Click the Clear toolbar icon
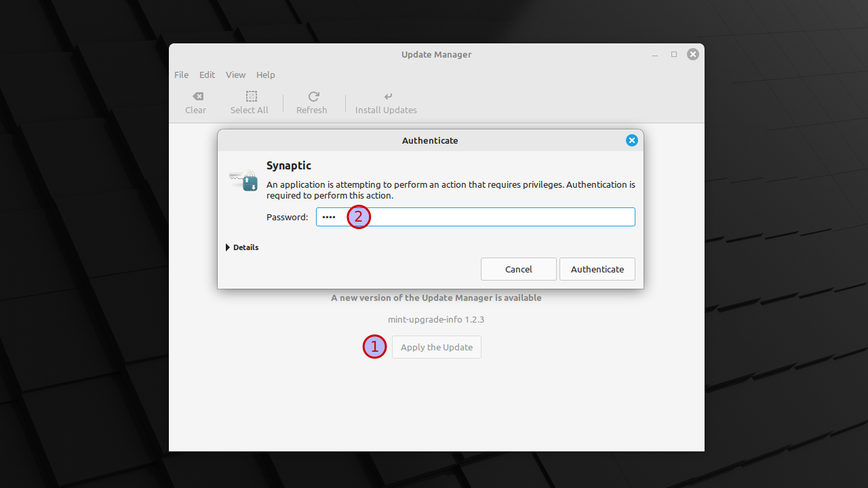 [x=197, y=96]
